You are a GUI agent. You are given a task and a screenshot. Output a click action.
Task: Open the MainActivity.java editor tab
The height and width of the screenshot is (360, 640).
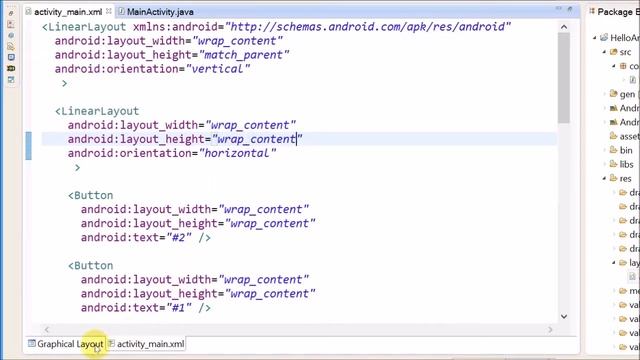[156, 12]
